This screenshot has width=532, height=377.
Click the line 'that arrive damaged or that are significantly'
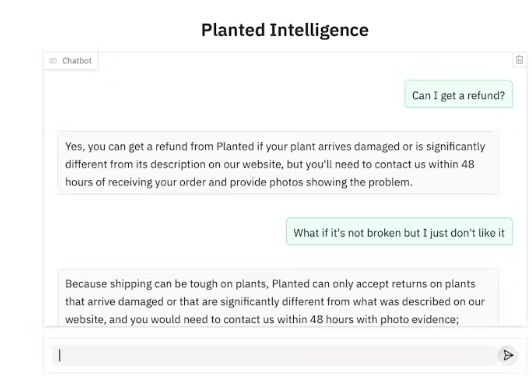click(275, 302)
